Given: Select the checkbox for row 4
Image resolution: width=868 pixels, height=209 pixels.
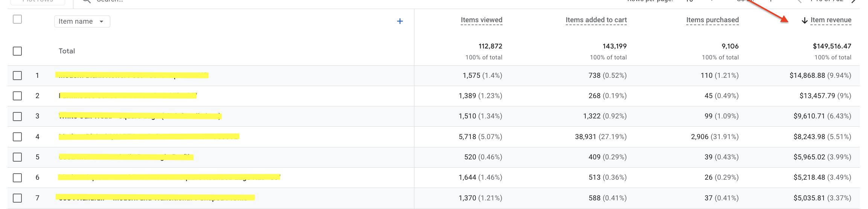Looking at the screenshot, I should tap(17, 137).
